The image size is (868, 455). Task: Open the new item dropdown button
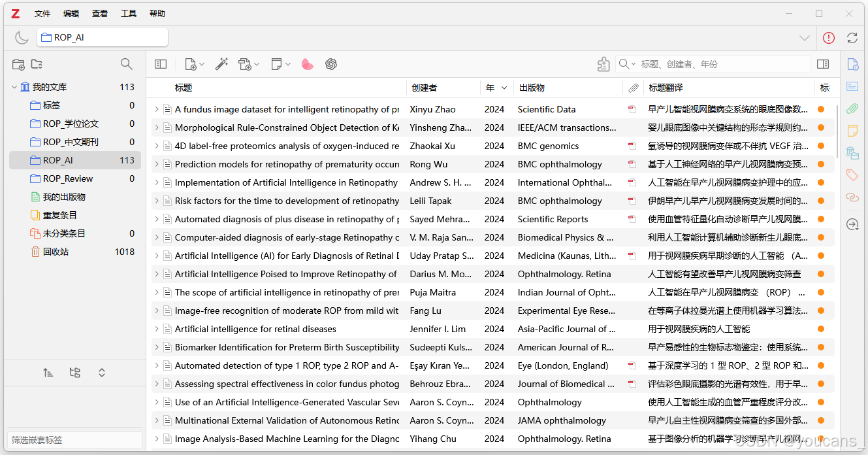195,64
